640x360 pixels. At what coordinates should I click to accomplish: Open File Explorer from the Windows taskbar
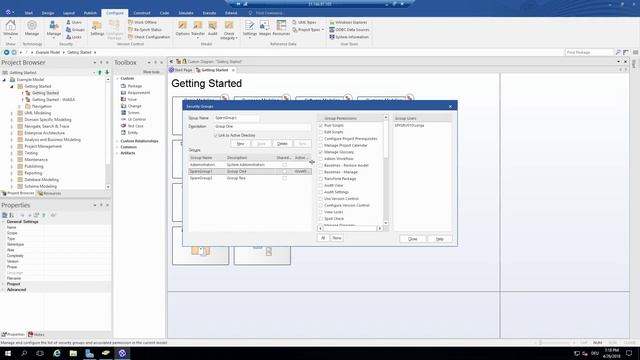[x=73, y=353]
